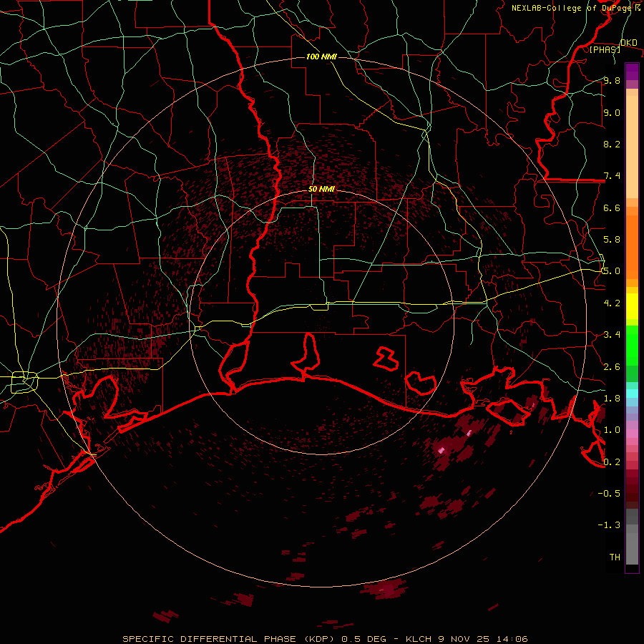Click the 1.8 scale label
The width and height of the screenshot is (644, 644).
612,399
